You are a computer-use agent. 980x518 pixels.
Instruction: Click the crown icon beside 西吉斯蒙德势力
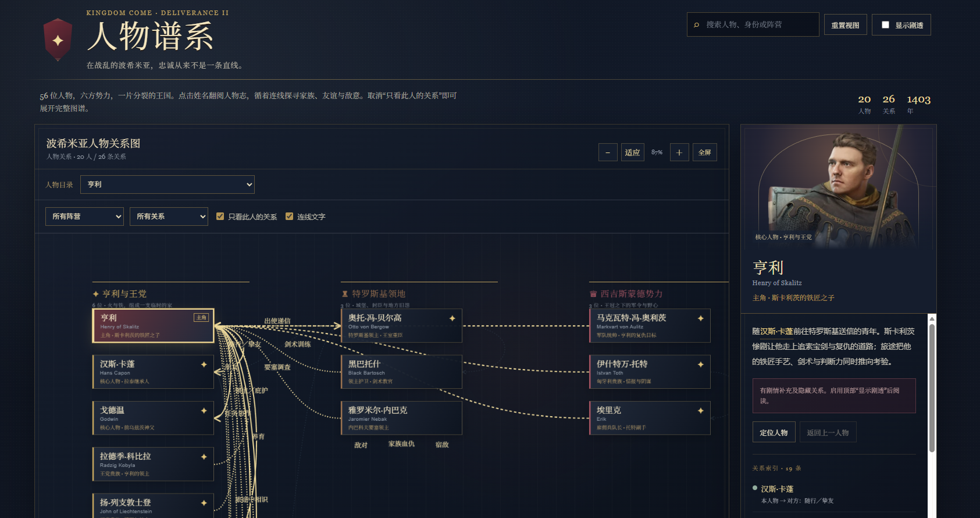593,294
